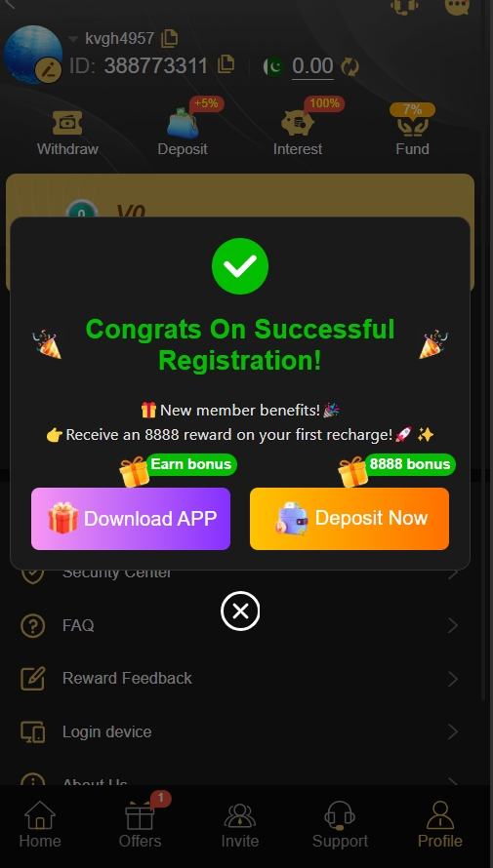This screenshot has width=493, height=868.
Task: Open the Withdraw option
Action: click(x=67, y=133)
